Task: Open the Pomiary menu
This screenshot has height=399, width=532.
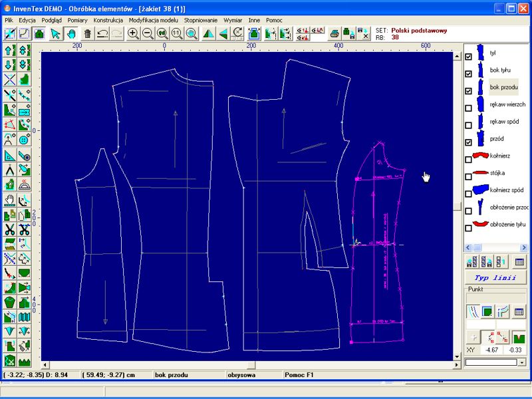Action: (x=77, y=21)
